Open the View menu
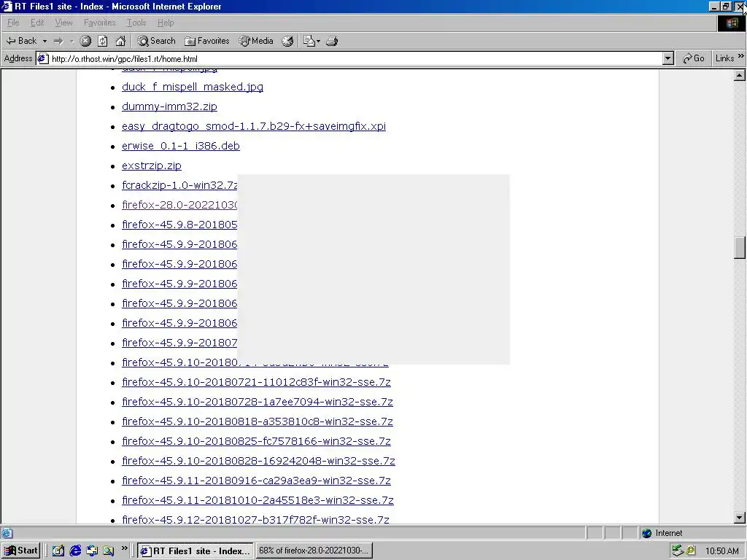The image size is (747, 560). [x=64, y=23]
